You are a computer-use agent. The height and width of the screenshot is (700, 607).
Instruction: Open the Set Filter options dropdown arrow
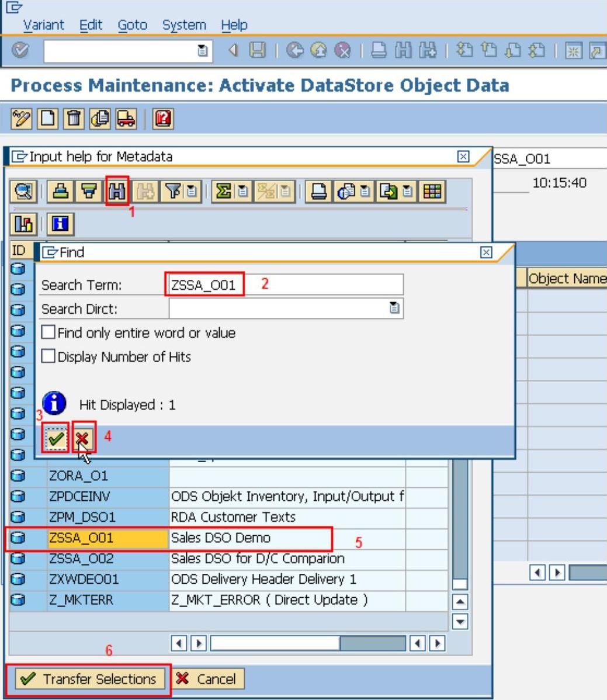tap(191, 192)
